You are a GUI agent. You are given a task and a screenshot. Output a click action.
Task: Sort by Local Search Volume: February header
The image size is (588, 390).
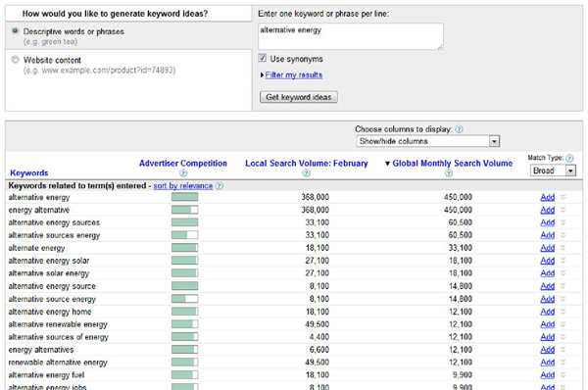pos(307,163)
